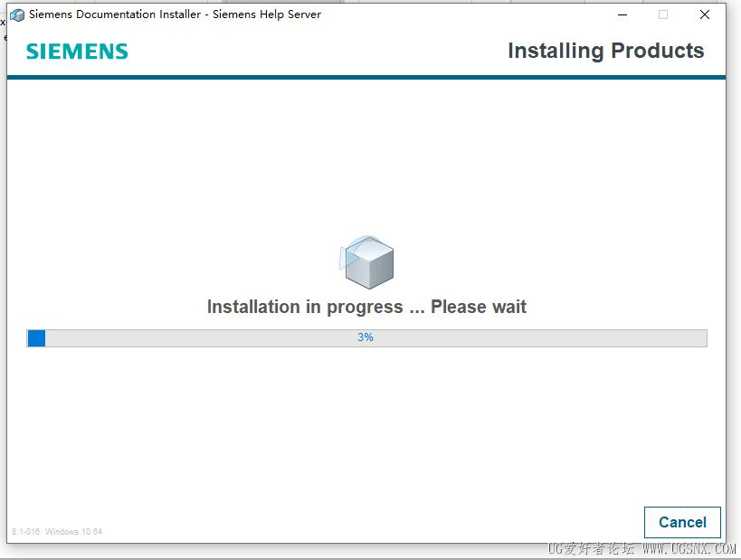The image size is (741, 560).
Task: Click the installer app icon in title bar
Action: (17, 15)
